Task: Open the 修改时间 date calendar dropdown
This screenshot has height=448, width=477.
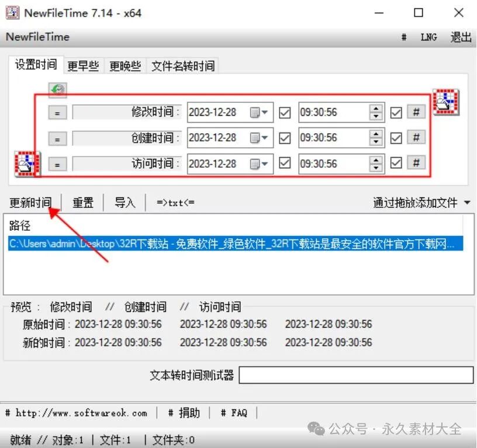Action: (x=259, y=113)
